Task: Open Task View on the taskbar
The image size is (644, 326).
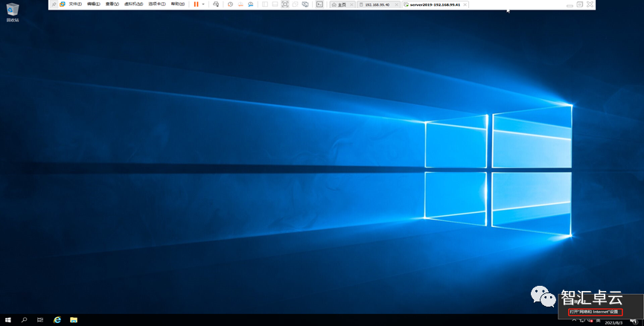Action: tap(40, 320)
